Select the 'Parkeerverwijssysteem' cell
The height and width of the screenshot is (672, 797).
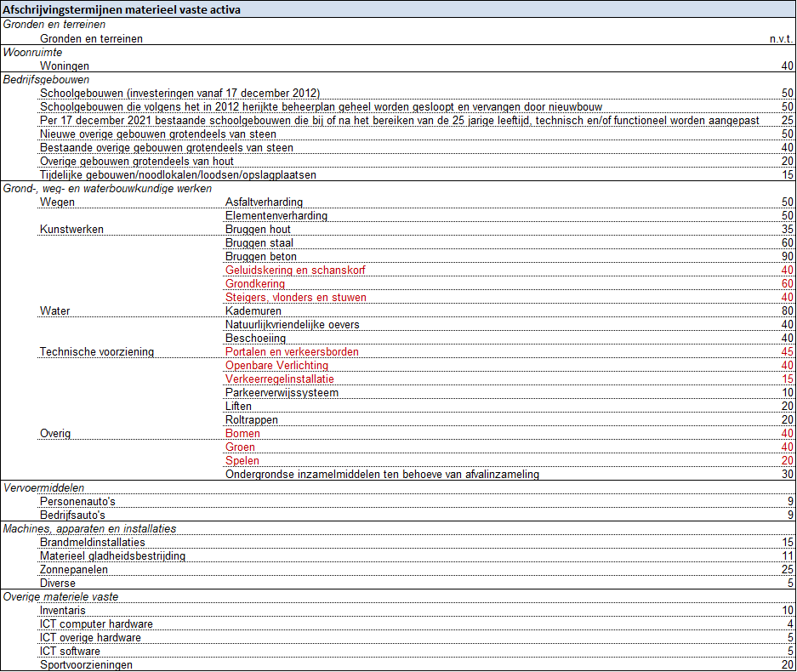click(x=282, y=392)
